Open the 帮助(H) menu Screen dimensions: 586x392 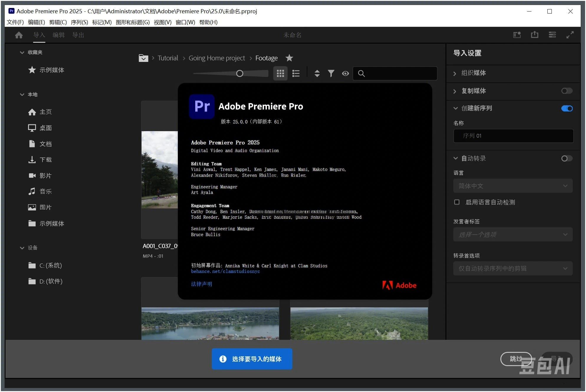(x=209, y=22)
